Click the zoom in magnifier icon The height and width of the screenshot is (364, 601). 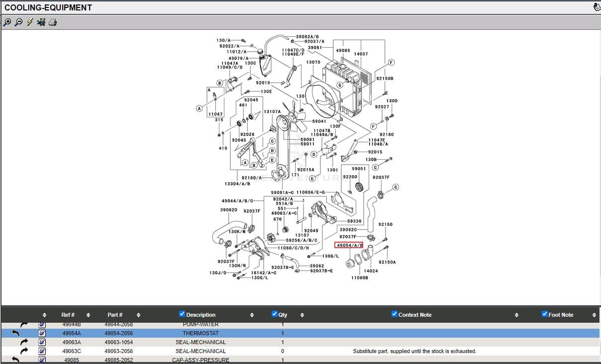click(7, 22)
